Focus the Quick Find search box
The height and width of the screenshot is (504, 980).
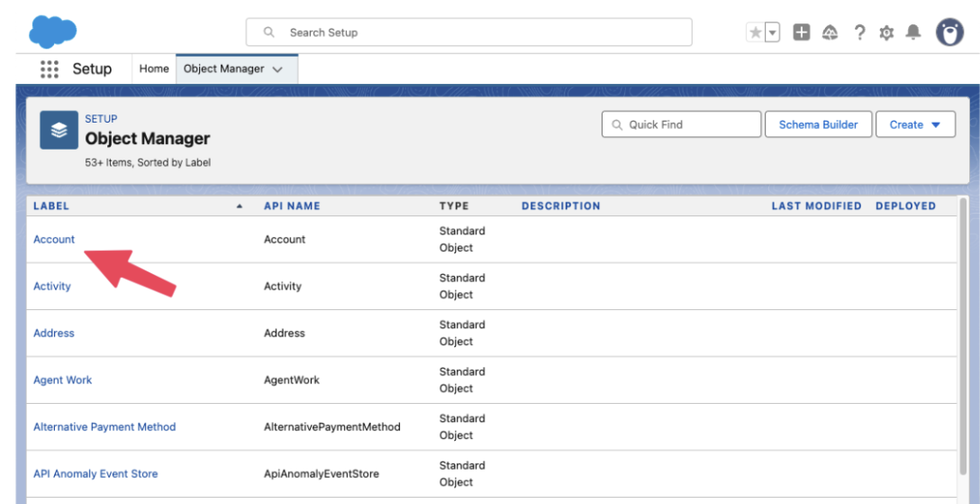pyautogui.click(x=681, y=125)
